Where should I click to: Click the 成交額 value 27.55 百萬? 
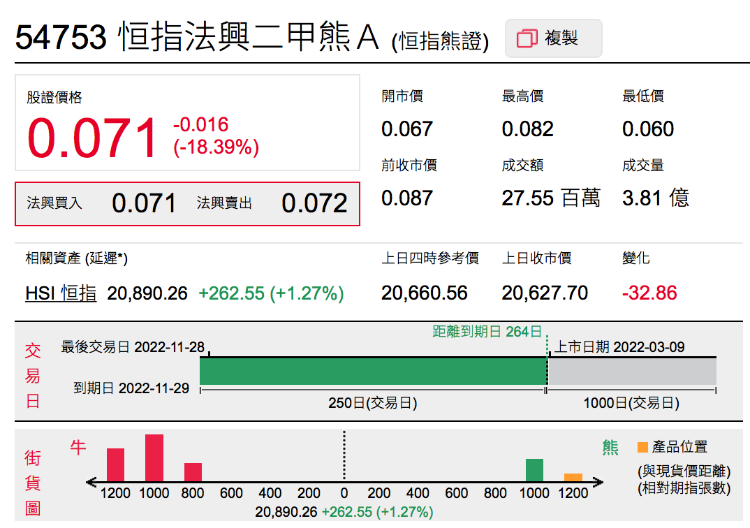(x=551, y=198)
